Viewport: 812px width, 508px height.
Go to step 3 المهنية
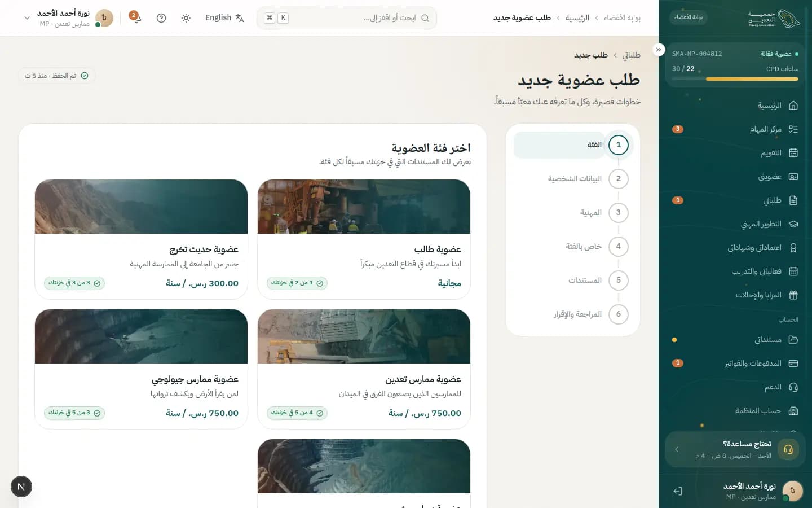pos(572,213)
